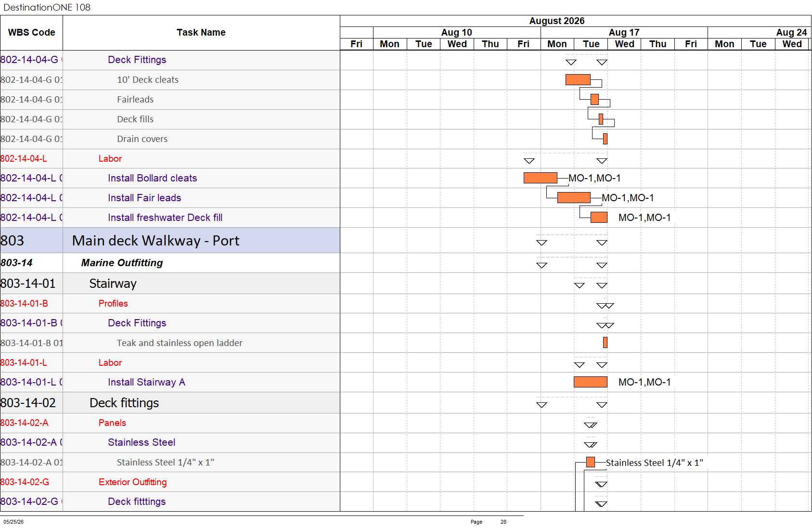
Task: Select the Install freshwater Deck fill bar
Action: tap(598, 217)
